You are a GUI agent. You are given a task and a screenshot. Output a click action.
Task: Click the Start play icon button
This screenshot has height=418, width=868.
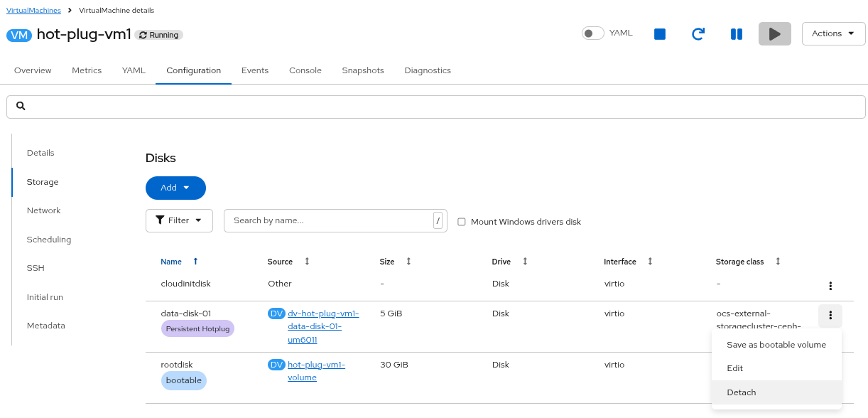point(774,34)
